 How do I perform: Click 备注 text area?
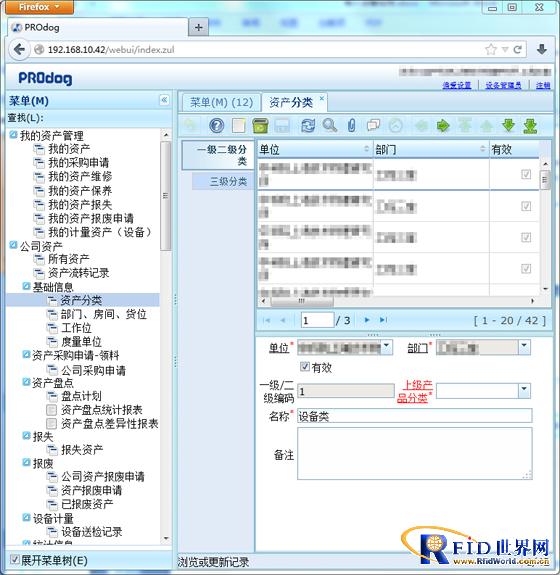click(414, 454)
